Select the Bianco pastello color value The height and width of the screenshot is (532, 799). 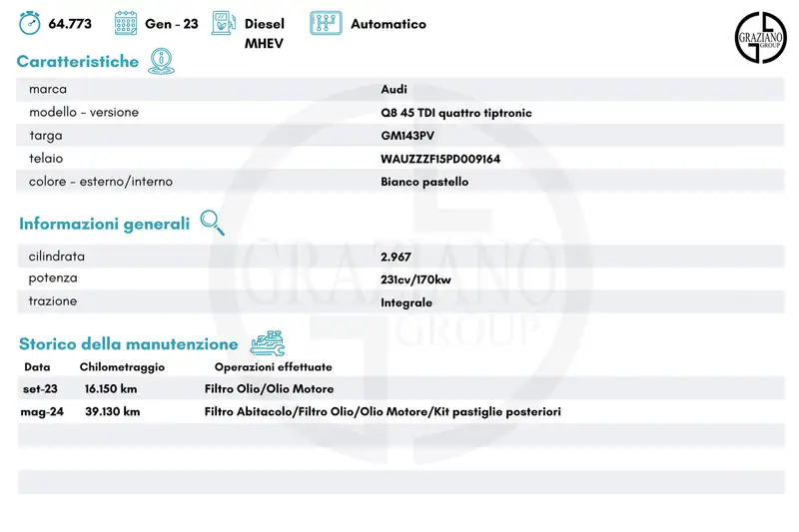pos(424,182)
